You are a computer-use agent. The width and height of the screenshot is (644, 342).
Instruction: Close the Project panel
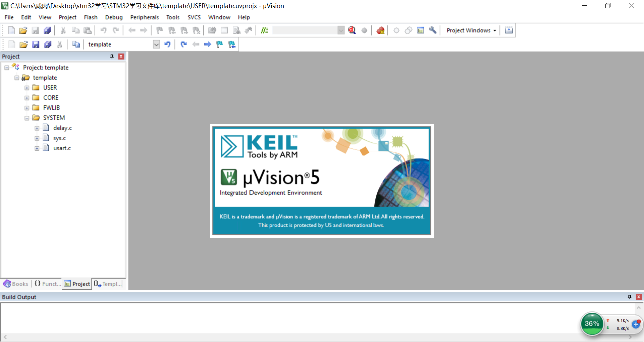[121, 56]
